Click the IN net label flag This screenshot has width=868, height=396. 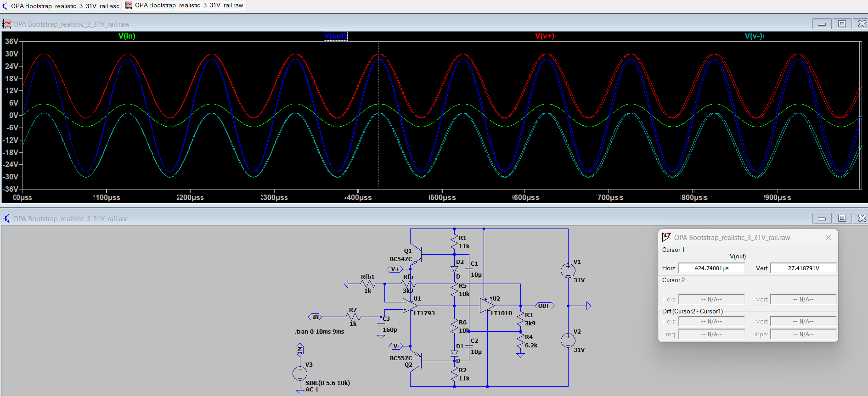(x=315, y=317)
